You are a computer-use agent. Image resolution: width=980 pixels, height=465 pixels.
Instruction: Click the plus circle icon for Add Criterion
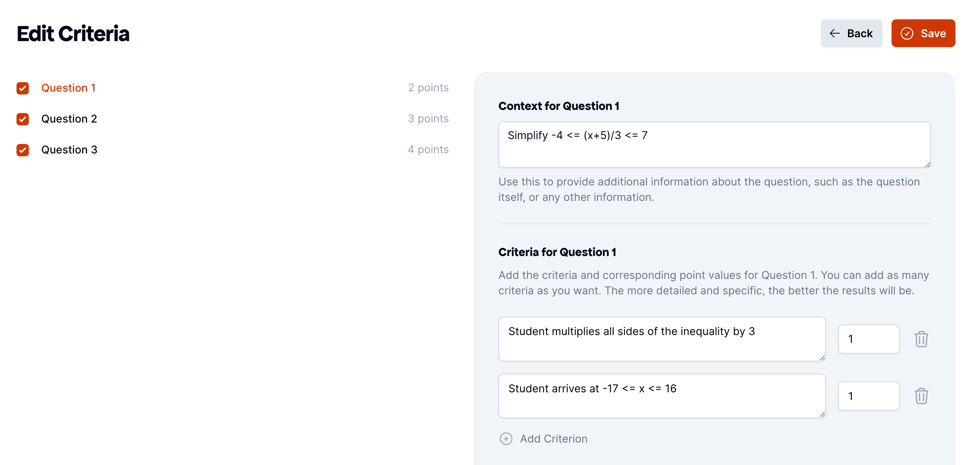pos(505,439)
